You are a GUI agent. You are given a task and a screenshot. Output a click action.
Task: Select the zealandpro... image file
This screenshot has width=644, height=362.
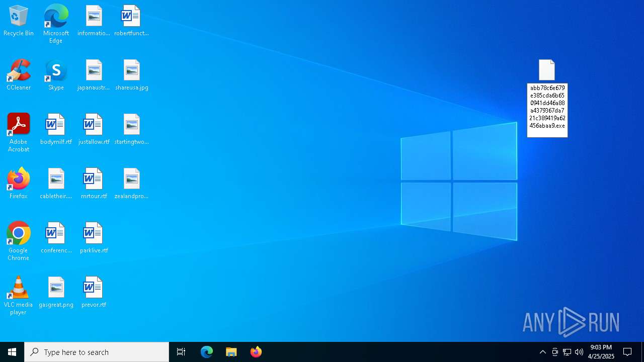tap(131, 184)
